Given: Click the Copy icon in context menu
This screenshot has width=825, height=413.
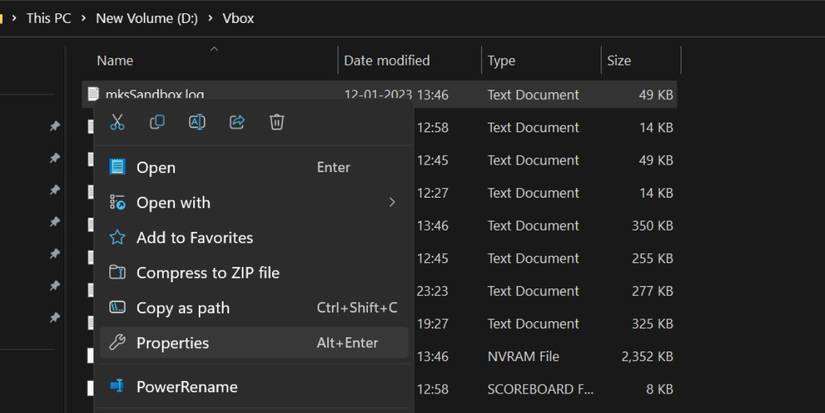Looking at the screenshot, I should coord(157,122).
